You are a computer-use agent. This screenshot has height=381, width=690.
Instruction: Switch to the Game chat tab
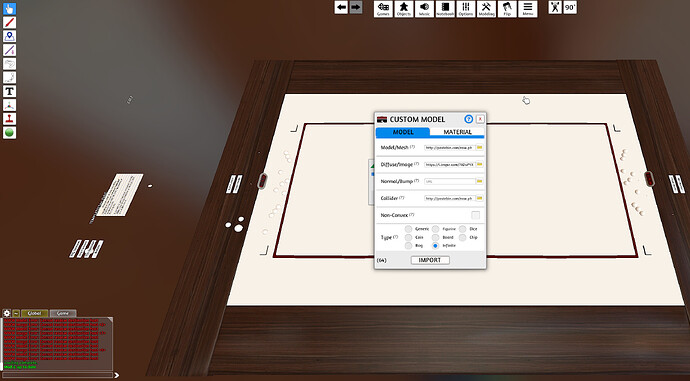[x=63, y=313]
